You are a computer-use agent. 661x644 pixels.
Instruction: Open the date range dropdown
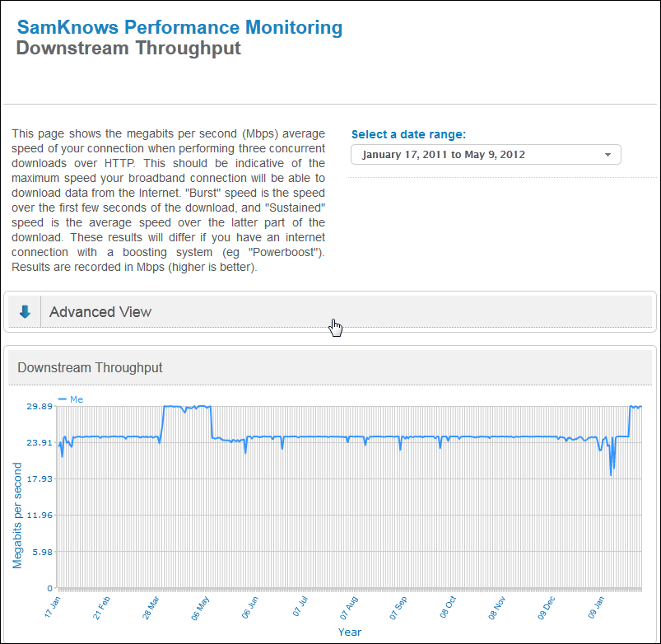pyautogui.click(x=486, y=154)
